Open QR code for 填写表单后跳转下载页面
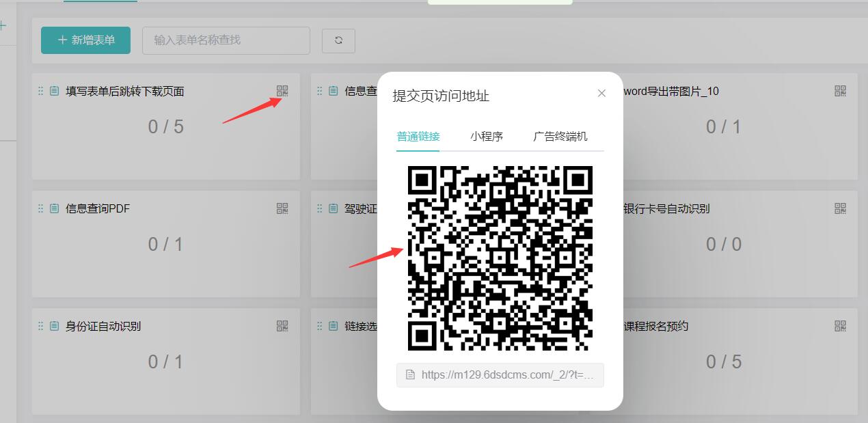868x423 pixels. (282, 91)
